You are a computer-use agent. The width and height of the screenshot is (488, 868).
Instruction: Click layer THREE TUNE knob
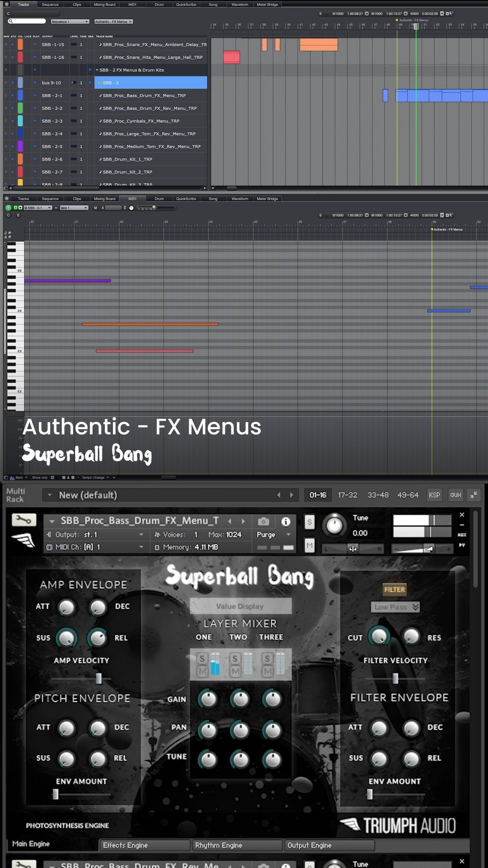[x=273, y=759]
